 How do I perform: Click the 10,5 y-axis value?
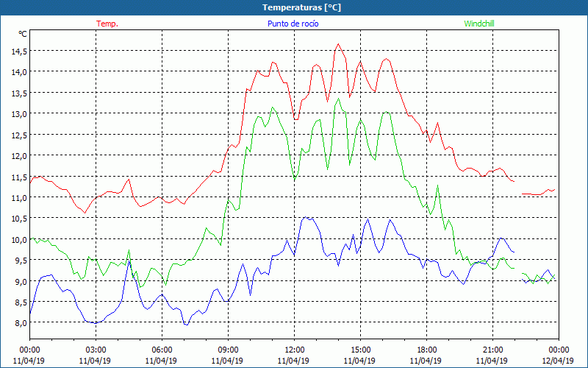19,219
